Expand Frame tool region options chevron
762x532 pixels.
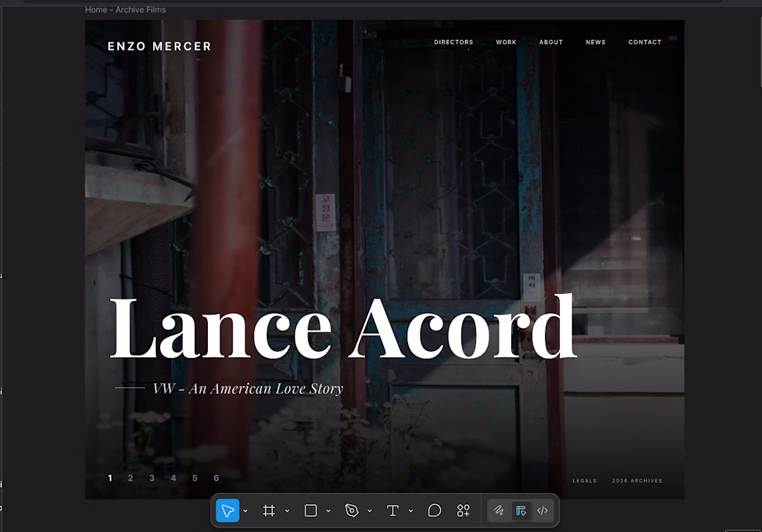coord(287,511)
